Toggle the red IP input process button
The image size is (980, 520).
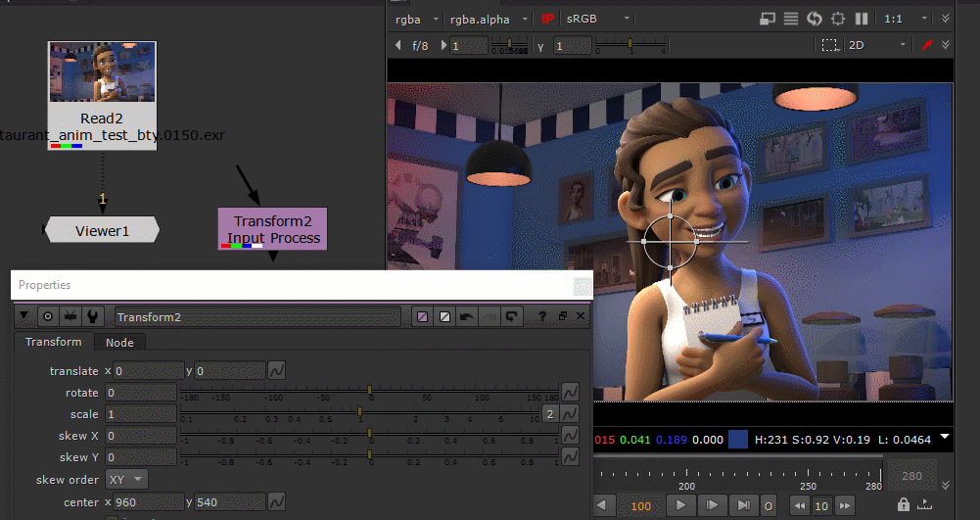point(547,19)
